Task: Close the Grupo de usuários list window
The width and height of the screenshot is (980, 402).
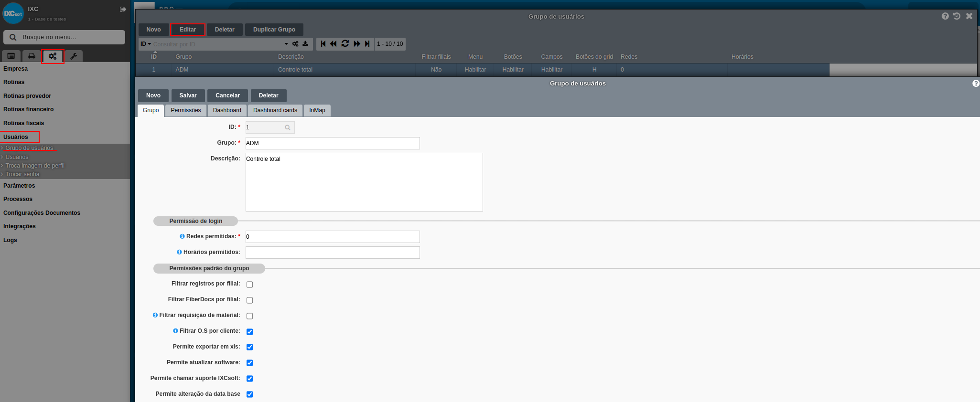Action: (x=969, y=16)
